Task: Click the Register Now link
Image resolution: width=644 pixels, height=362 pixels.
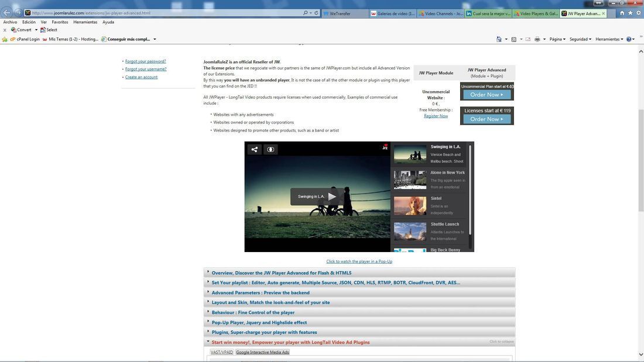Action: pyautogui.click(x=436, y=116)
